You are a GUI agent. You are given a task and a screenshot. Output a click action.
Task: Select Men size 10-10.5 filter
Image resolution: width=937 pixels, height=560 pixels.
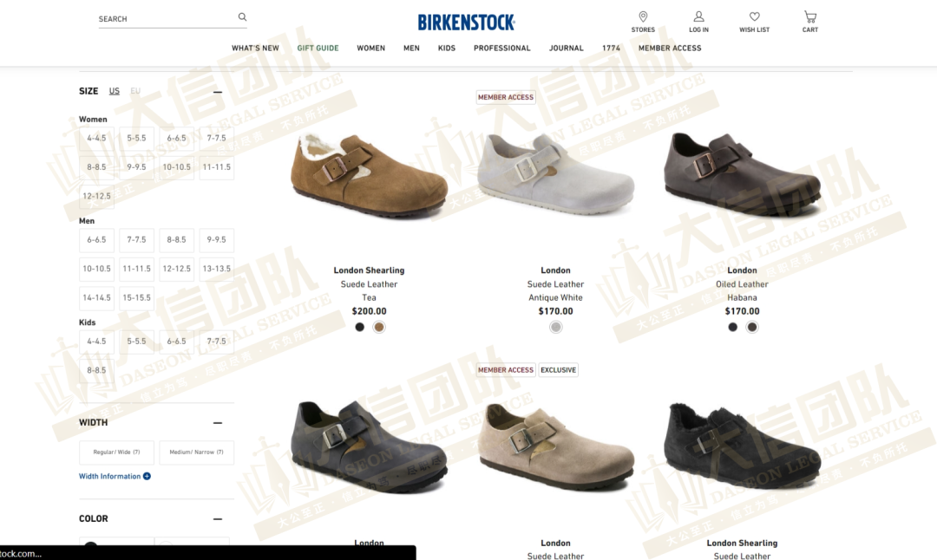click(97, 269)
